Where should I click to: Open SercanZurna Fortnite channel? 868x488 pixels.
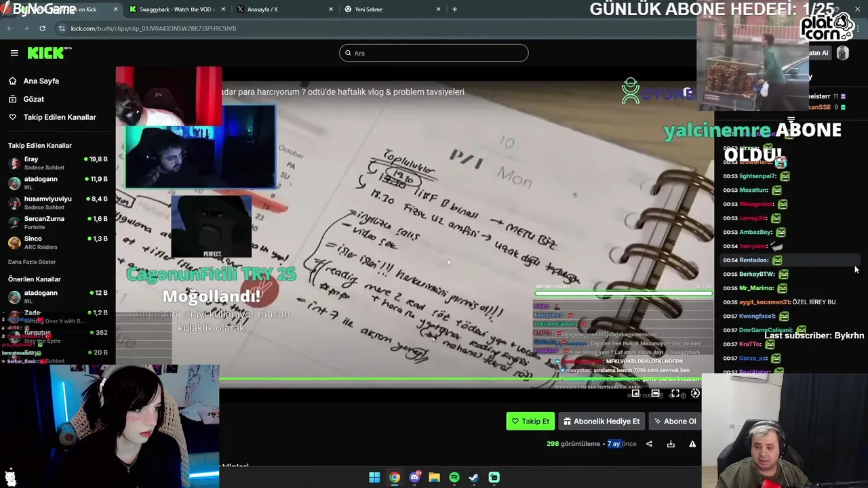58,222
